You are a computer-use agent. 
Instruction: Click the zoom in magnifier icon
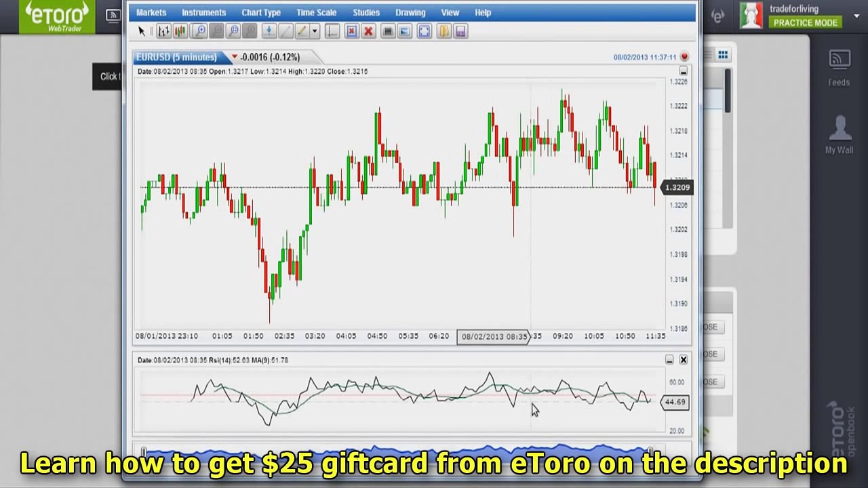(199, 31)
